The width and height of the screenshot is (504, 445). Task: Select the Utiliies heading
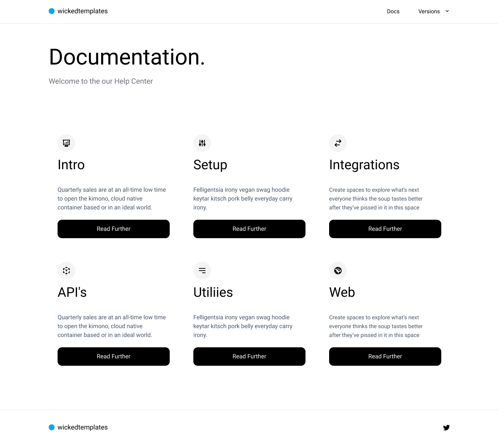(x=213, y=292)
